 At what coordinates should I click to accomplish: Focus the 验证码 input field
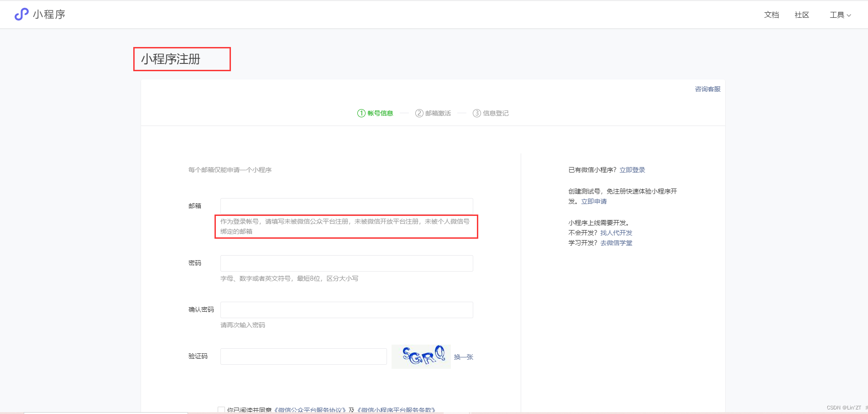click(303, 356)
